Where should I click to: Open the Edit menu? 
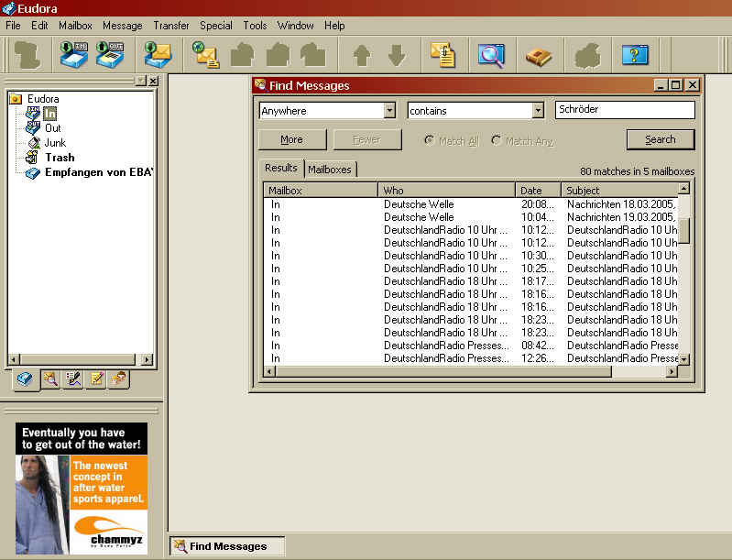pos(39,26)
